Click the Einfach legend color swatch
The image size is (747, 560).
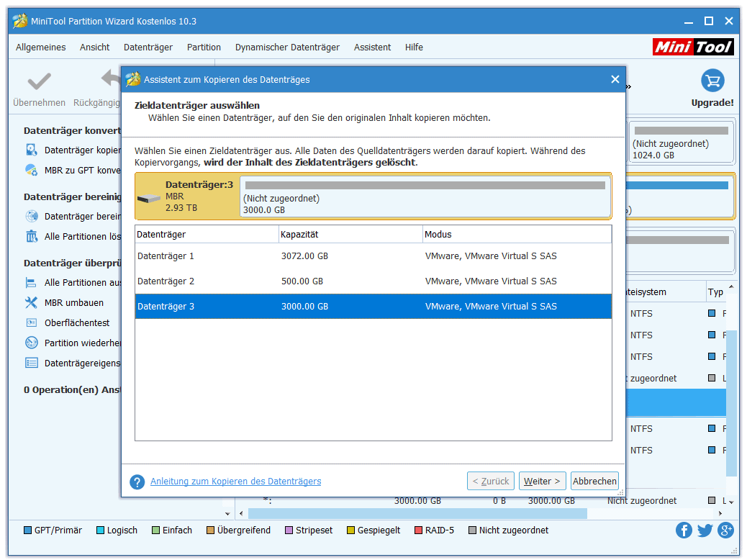pos(155,530)
